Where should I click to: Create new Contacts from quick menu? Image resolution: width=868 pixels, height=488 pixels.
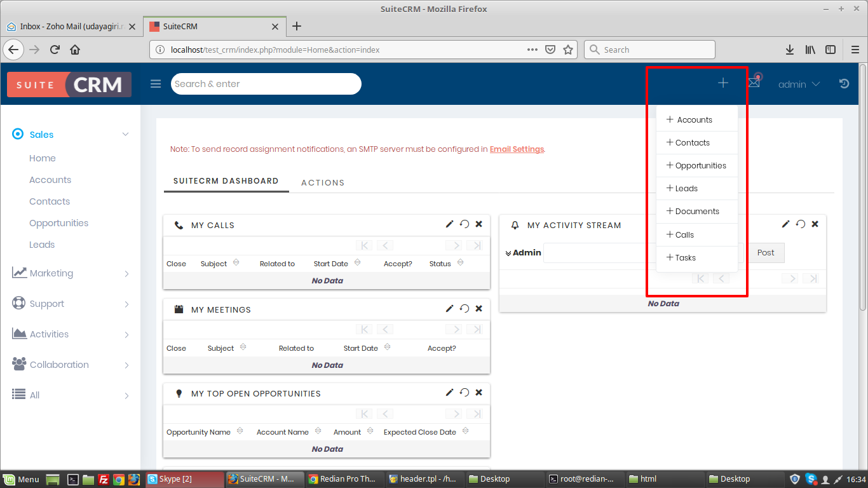click(697, 142)
